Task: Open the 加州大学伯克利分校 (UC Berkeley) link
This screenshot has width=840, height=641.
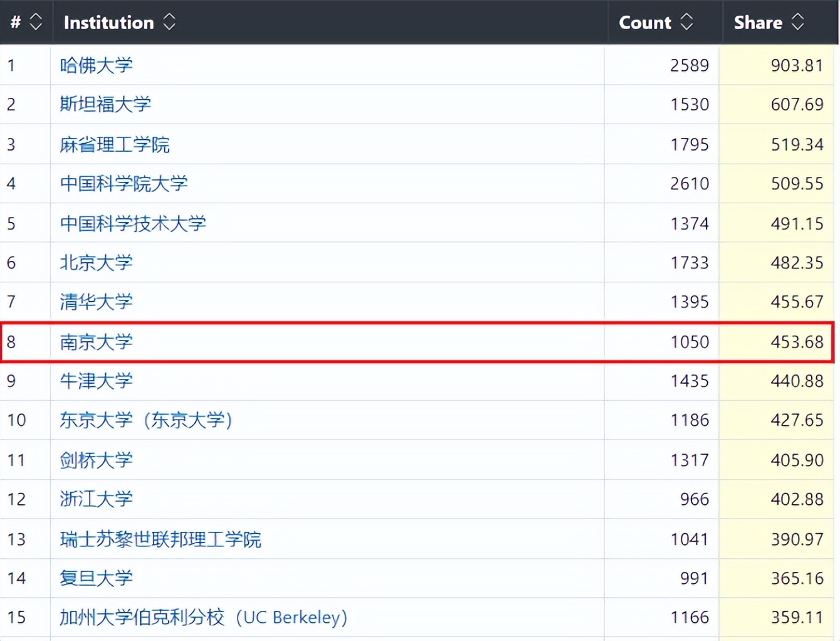Action: pos(203,617)
